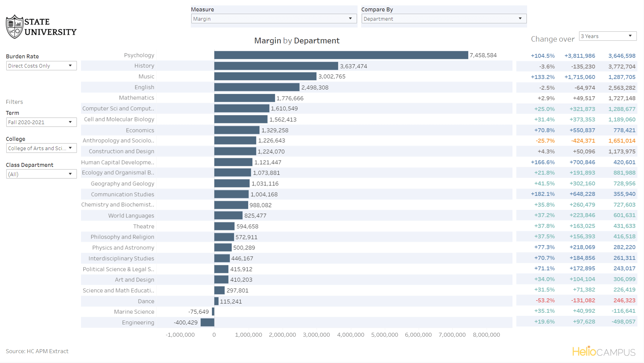This screenshot has height=363, width=644.
Task: Click Anthropology's -25.7% change value
Action: coord(545,141)
